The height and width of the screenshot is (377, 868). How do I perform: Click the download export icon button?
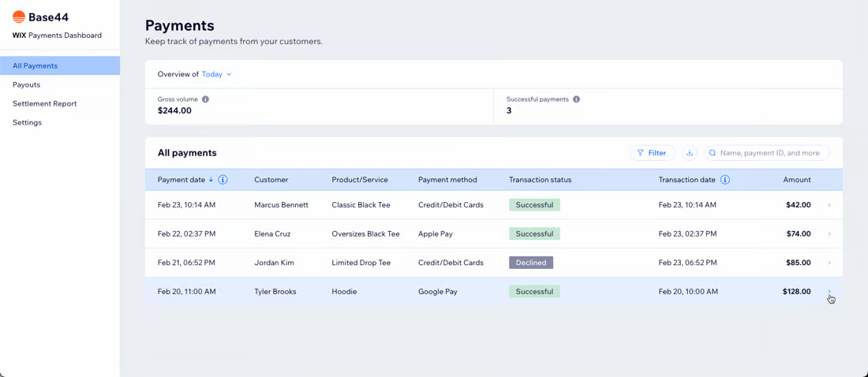tap(689, 153)
